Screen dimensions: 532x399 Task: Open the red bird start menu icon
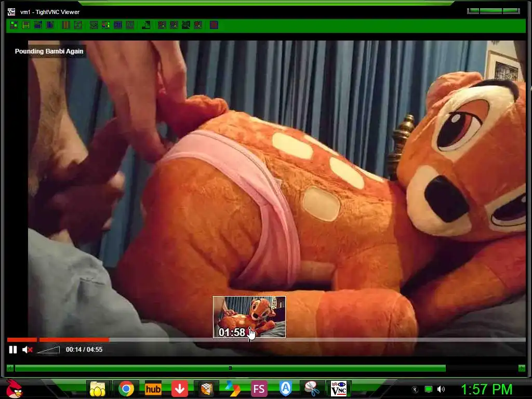[x=14, y=389]
